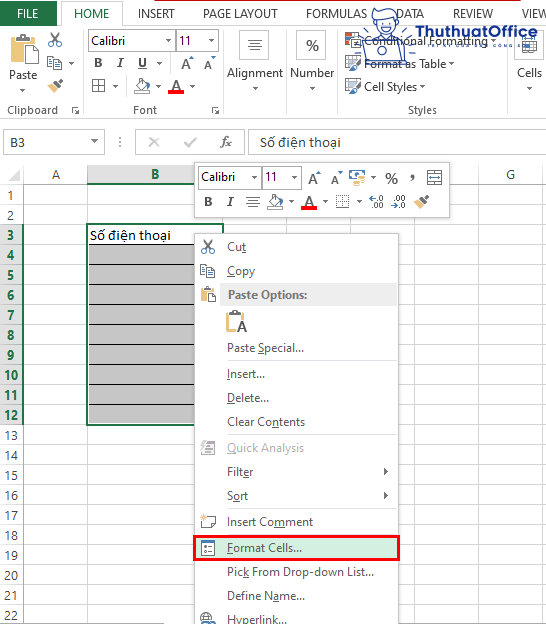Choose Paste Special from context menu
Screen dimensions: 546x624
click(296, 348)
